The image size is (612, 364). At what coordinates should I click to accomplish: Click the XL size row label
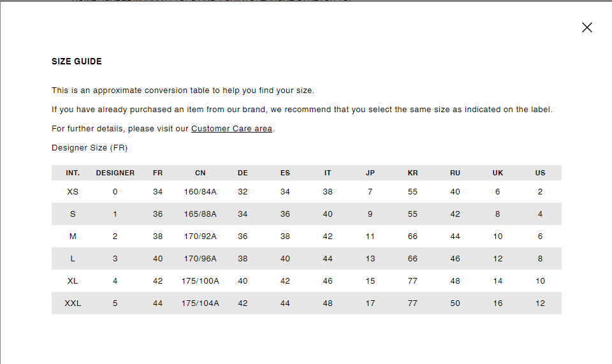pos(73,281)
